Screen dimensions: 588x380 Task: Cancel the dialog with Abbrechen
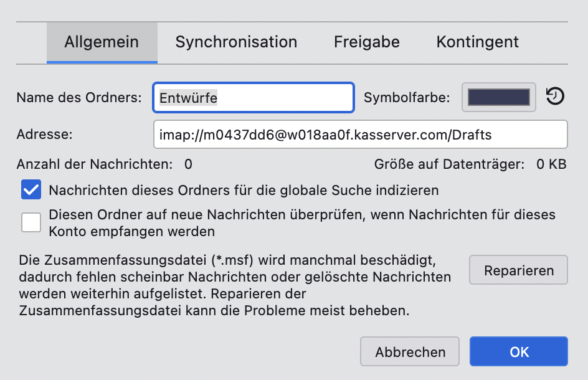(410, 352)
